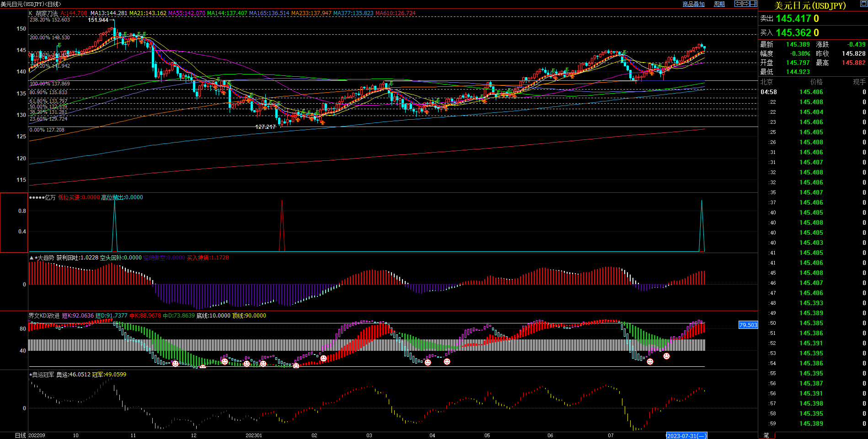Select the 界文KDJ改进 indicator label
Screen dimensions: 868x439
tap(44, 316)
